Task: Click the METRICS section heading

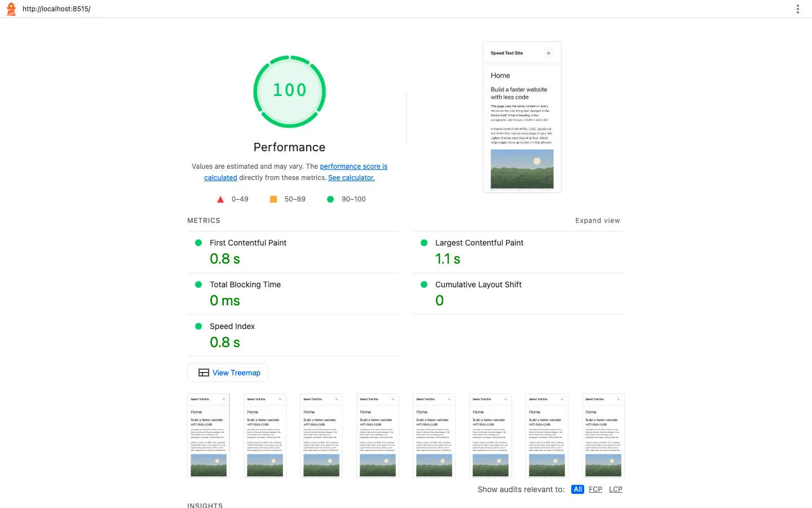Action: coord(204,221)
